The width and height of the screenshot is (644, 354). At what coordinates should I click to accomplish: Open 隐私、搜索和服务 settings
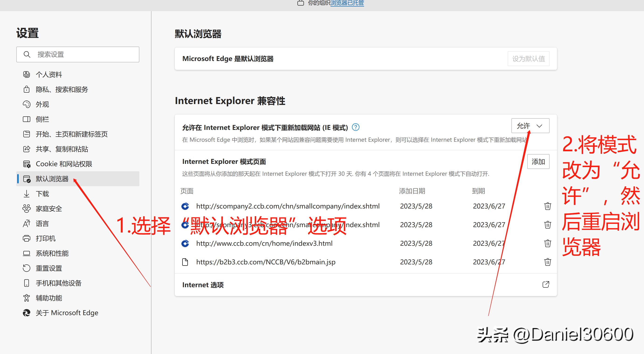(x=62, y=89)
